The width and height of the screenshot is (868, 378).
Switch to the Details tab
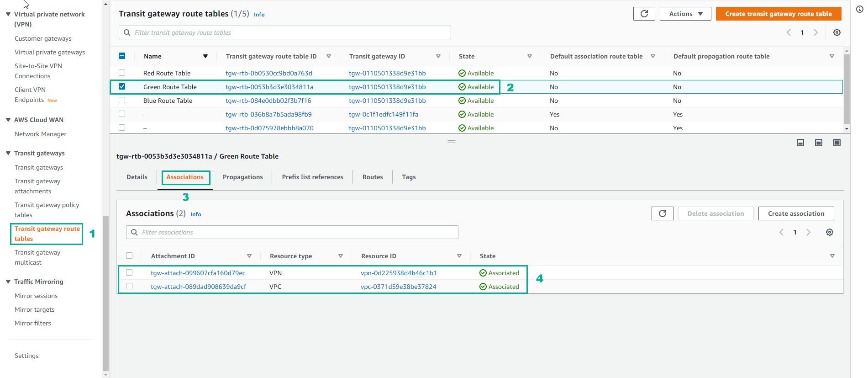tap(137, 177)
